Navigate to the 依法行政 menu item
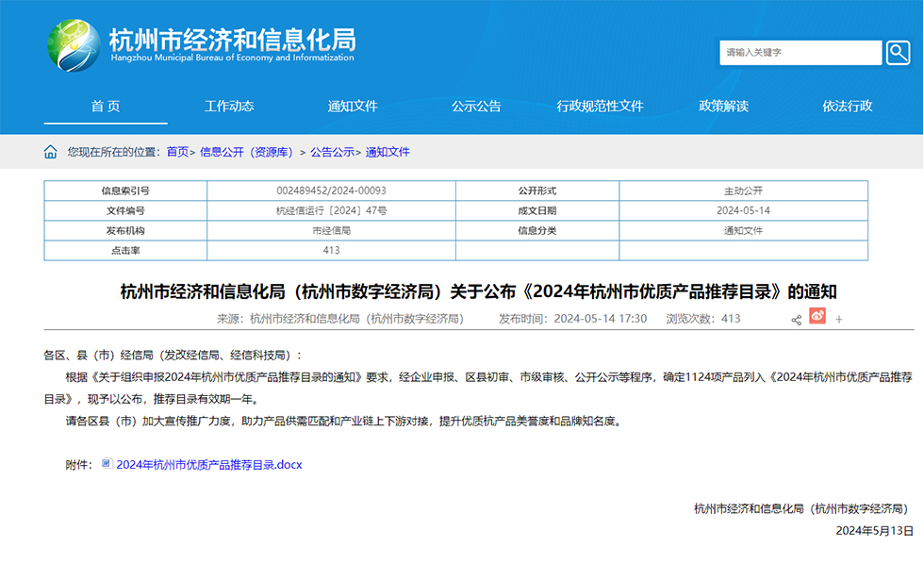 tap(848, 107)
